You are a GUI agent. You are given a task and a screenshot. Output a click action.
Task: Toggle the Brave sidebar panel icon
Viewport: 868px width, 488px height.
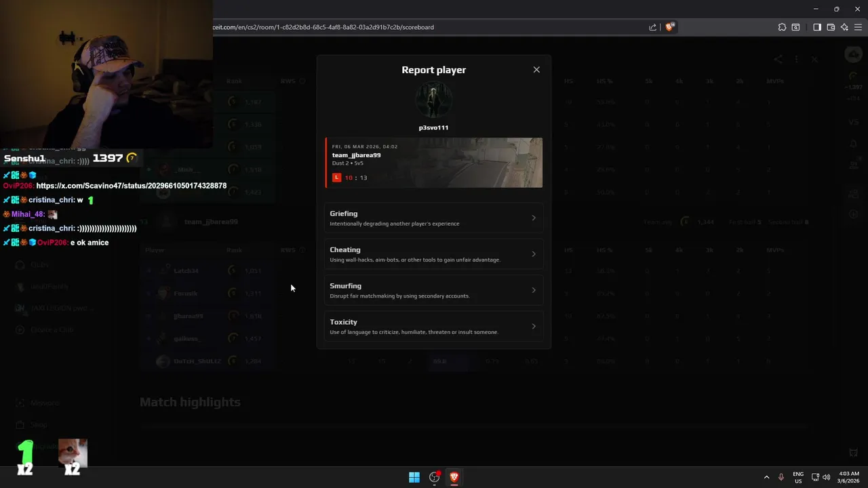click(x=817, y=27)
